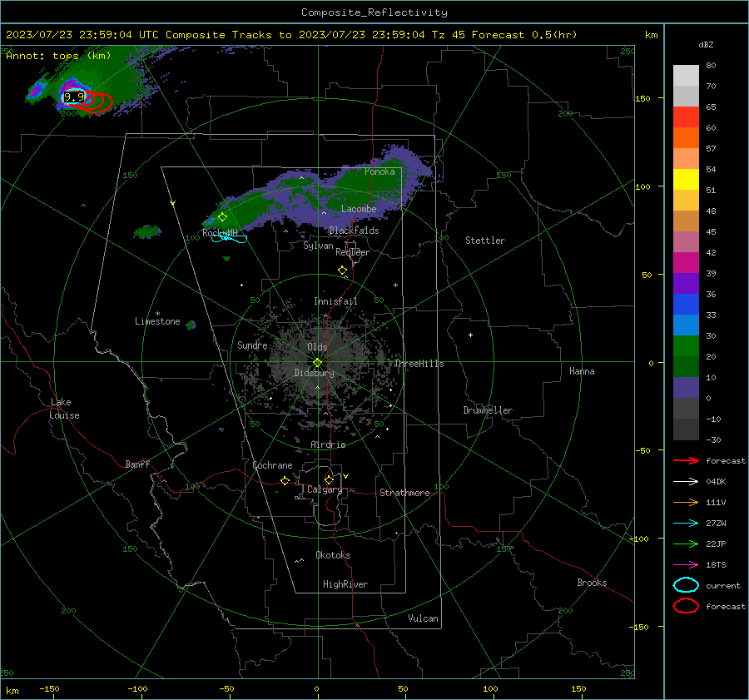The image size is (749, 700).
Task: Click the small green echo west of Rocky MH
Action: tap(147, 232)
